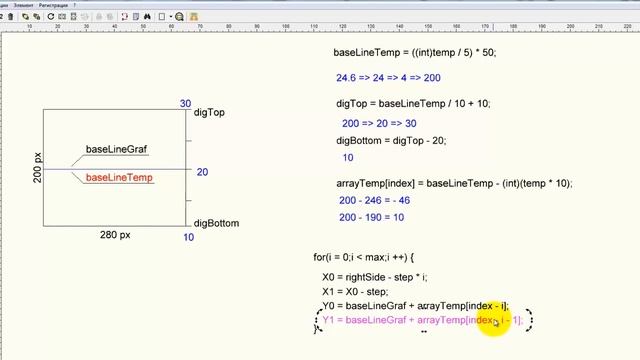Click the '24.6 => 24 => 4 => 200' text
The image size is (640, 360).
388,78
